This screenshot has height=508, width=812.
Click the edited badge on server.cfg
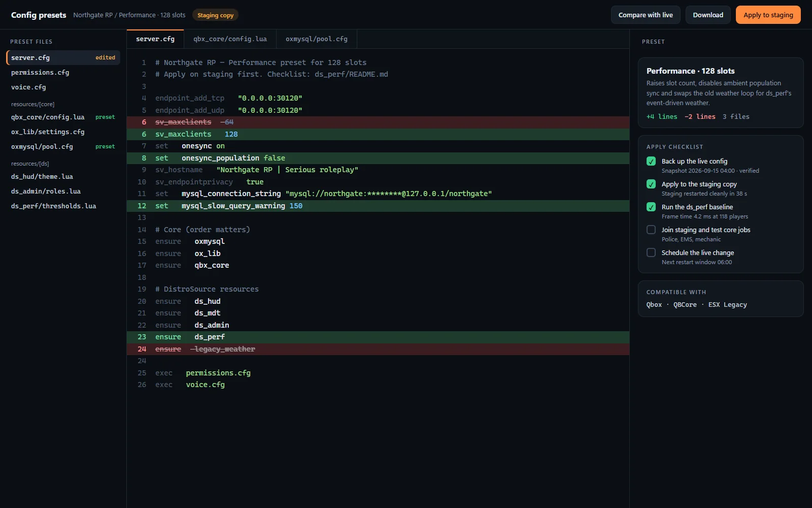[105, 57]
